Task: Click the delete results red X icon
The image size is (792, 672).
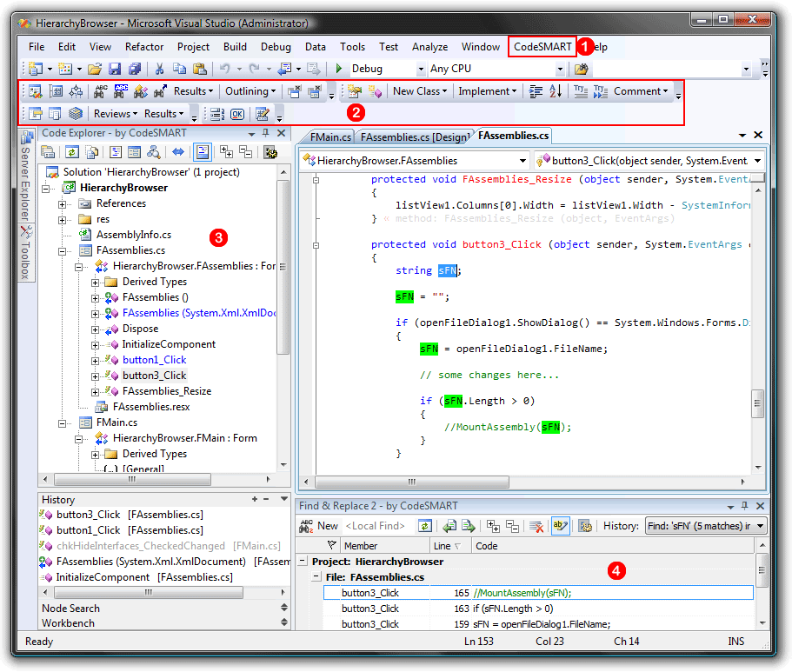Action: (x=536, y=527)
